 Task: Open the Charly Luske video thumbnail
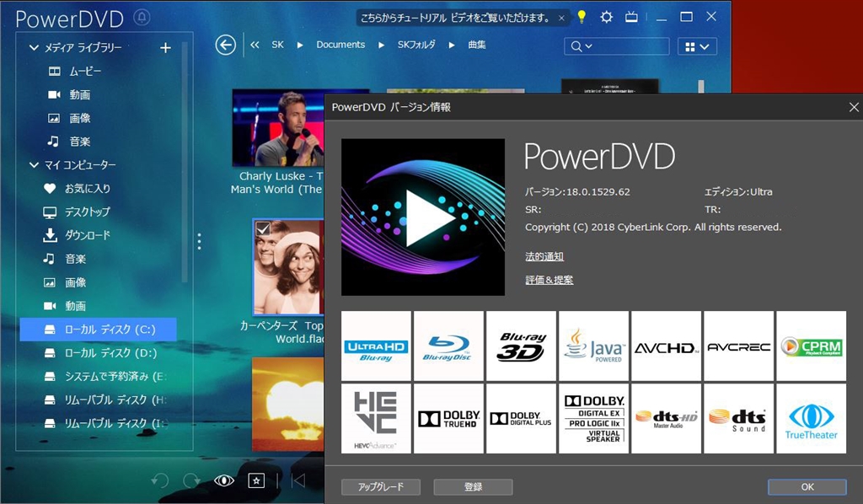tap(277, 127)
